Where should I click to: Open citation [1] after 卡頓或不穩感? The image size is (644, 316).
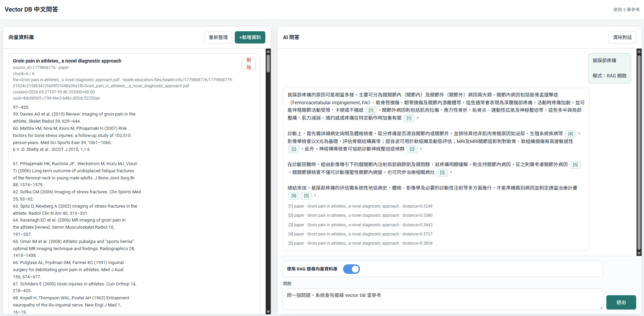tap(371, 110)
